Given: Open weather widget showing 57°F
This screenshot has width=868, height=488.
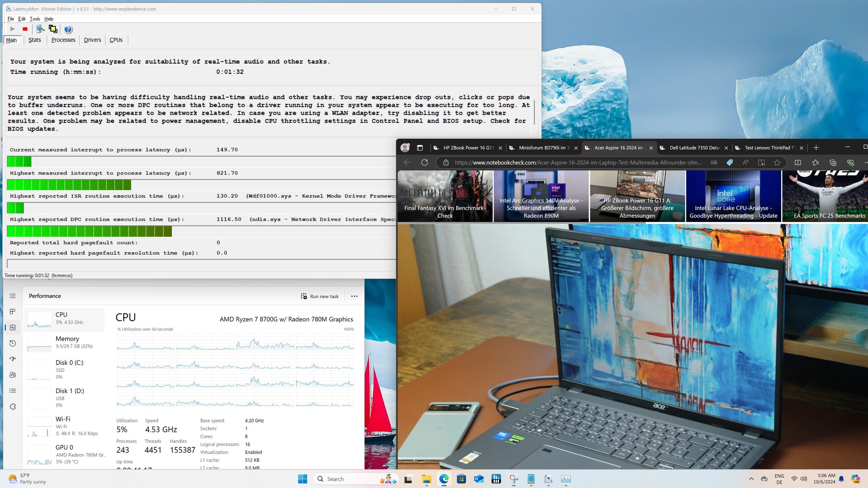Looking at the screenshot, I should [27, 479].
